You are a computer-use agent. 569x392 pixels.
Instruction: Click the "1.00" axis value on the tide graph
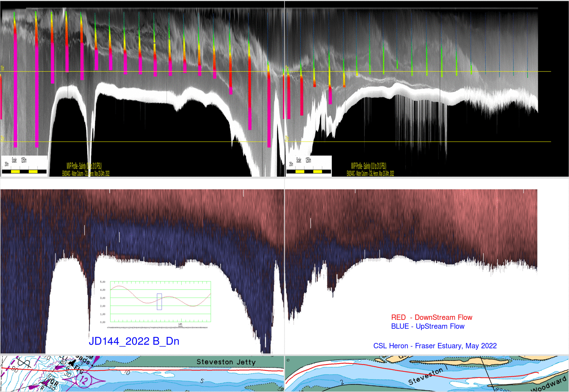point(102,314)
